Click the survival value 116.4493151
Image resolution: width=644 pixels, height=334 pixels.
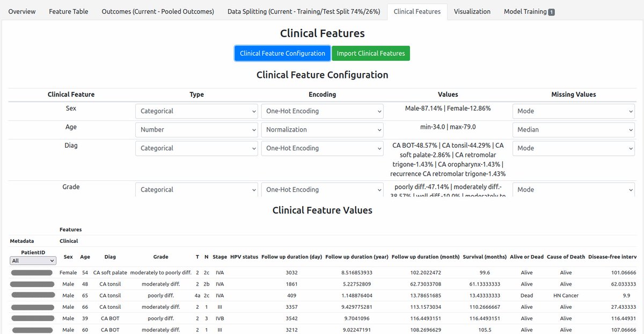[484, 318]
